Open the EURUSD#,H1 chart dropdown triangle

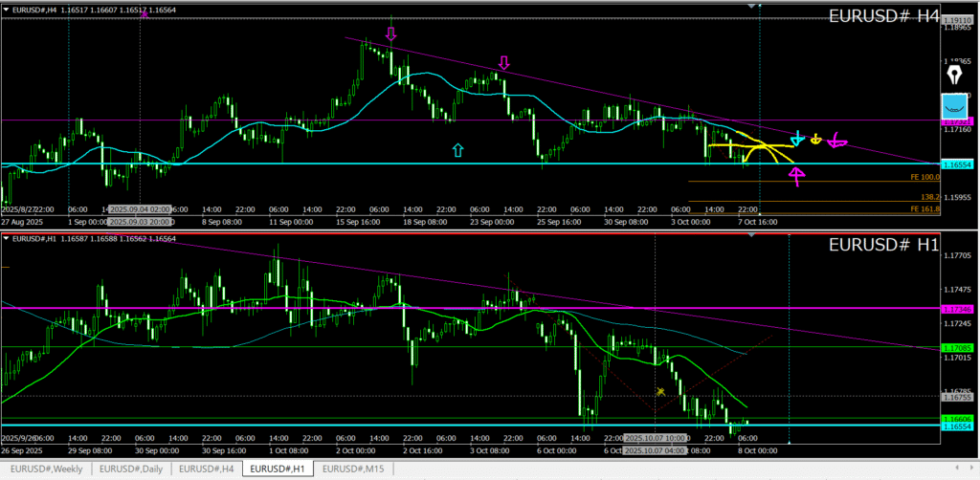pos(8,237)
